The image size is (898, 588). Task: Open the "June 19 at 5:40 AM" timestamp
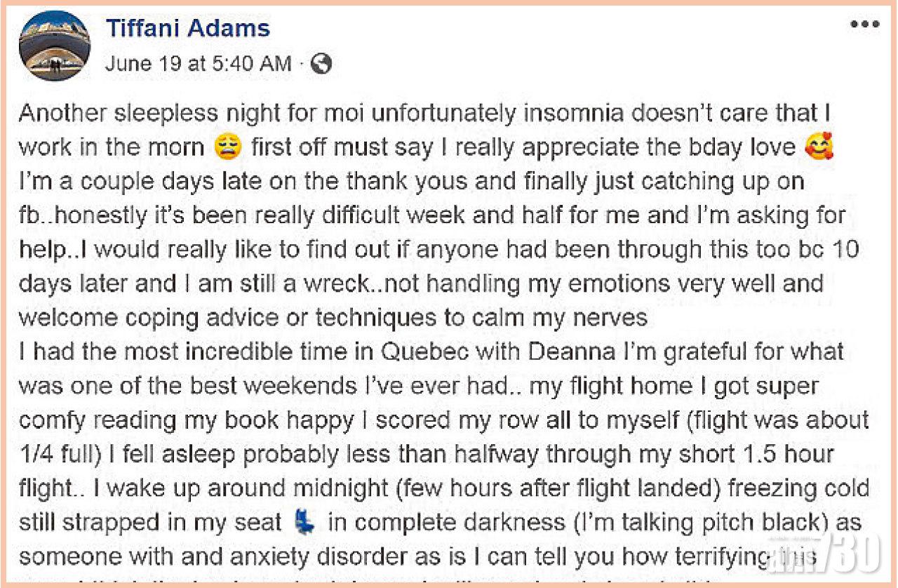(x=198, y=64)
